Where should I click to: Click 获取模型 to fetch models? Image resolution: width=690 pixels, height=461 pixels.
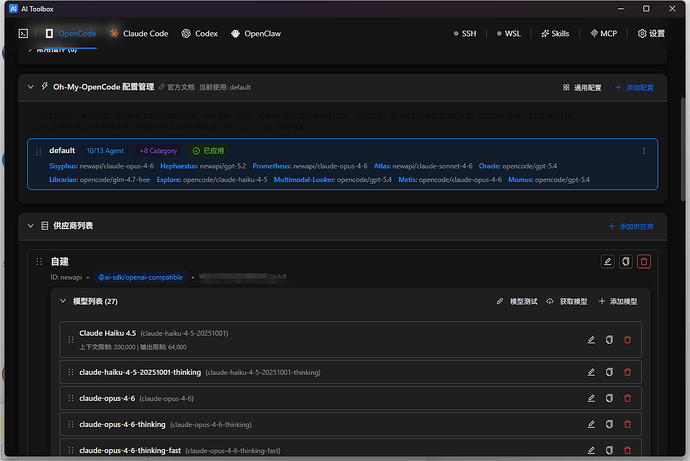(567, 301)
